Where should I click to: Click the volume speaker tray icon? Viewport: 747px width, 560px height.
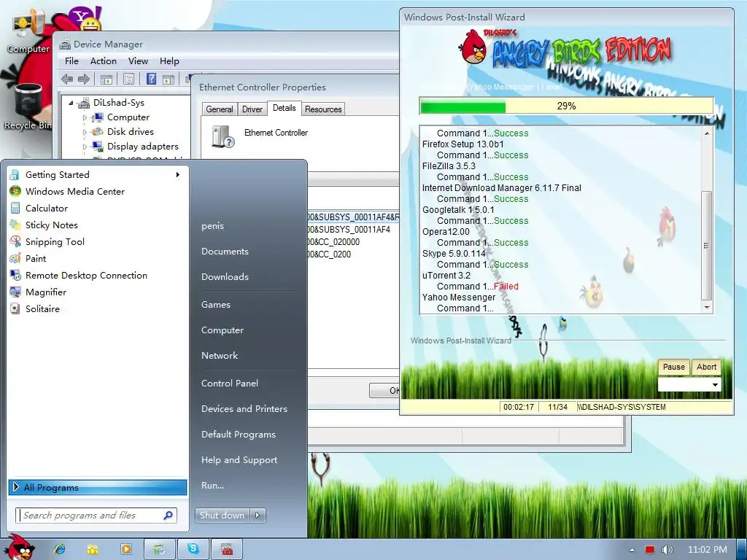(667, 550)
